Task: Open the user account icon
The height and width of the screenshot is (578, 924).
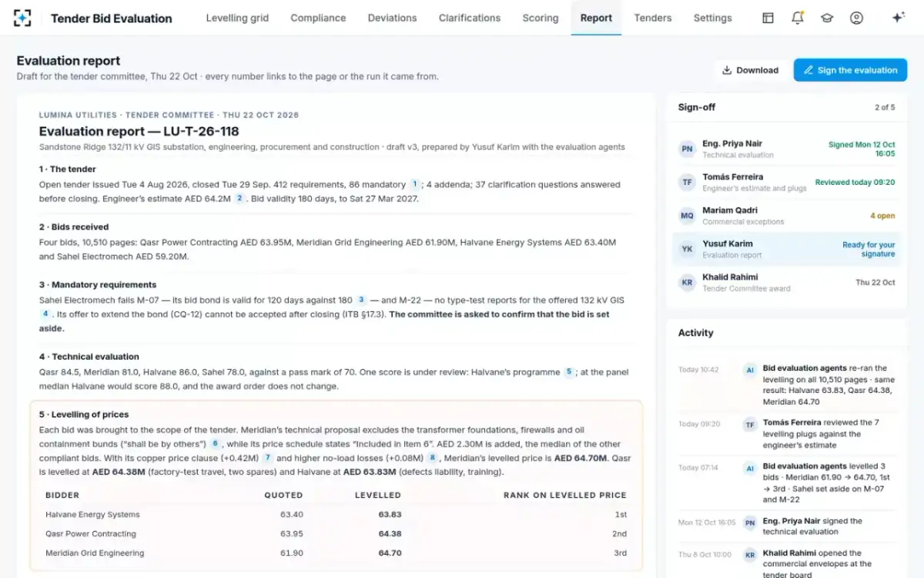Action: (x=856, y=18)
